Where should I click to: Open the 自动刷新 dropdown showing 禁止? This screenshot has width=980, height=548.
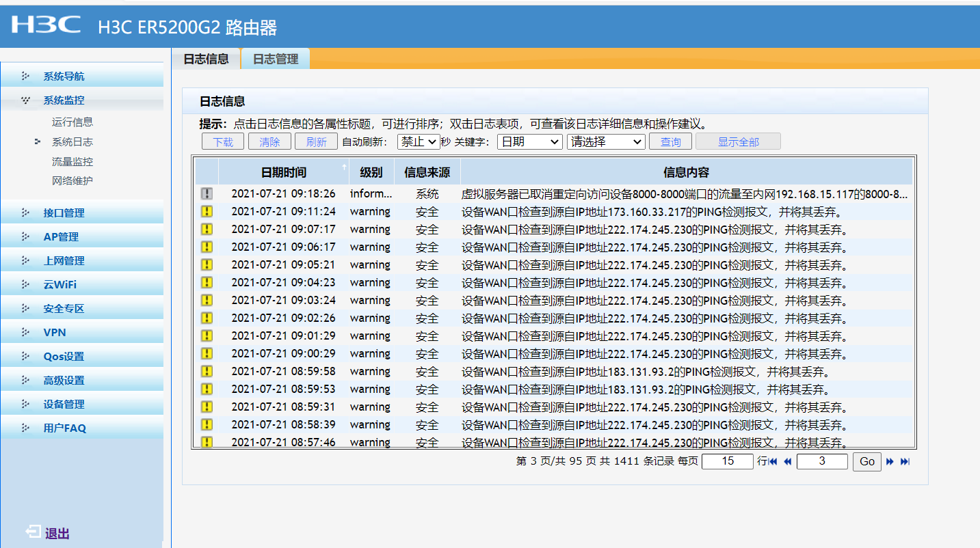[419, 142]
